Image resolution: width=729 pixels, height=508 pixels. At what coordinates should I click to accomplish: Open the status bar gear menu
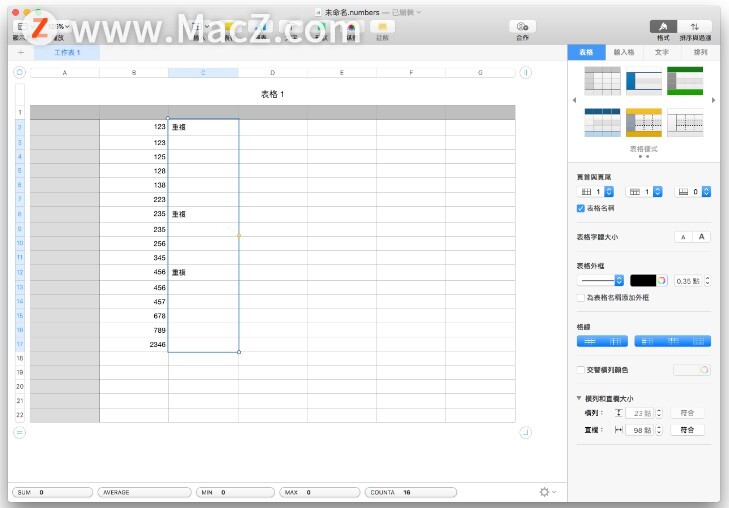(547, 492)
